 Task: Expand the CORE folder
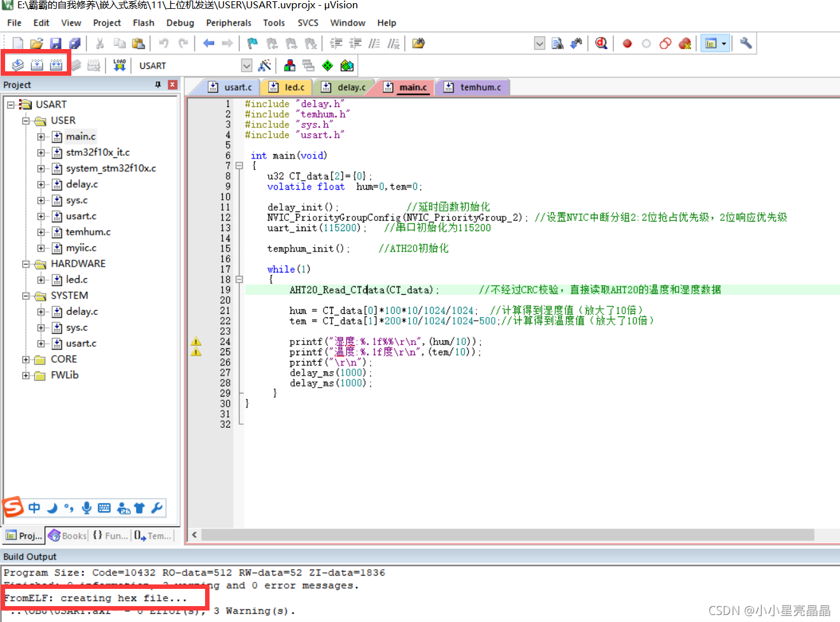tap(26, 359)
